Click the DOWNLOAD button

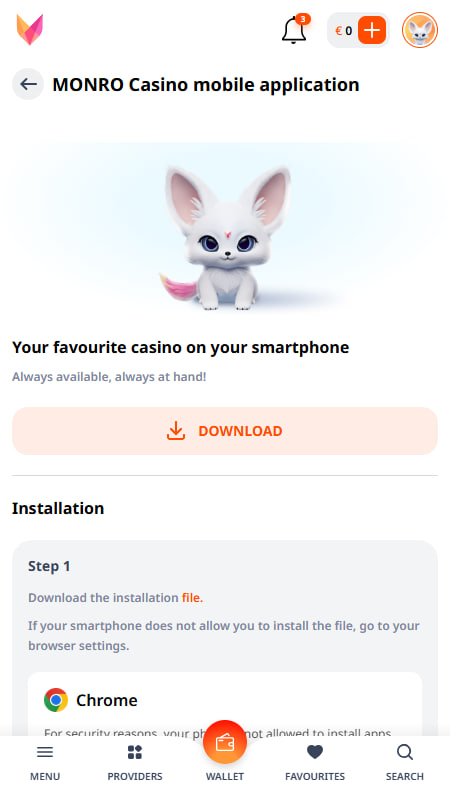coord(225,431)
